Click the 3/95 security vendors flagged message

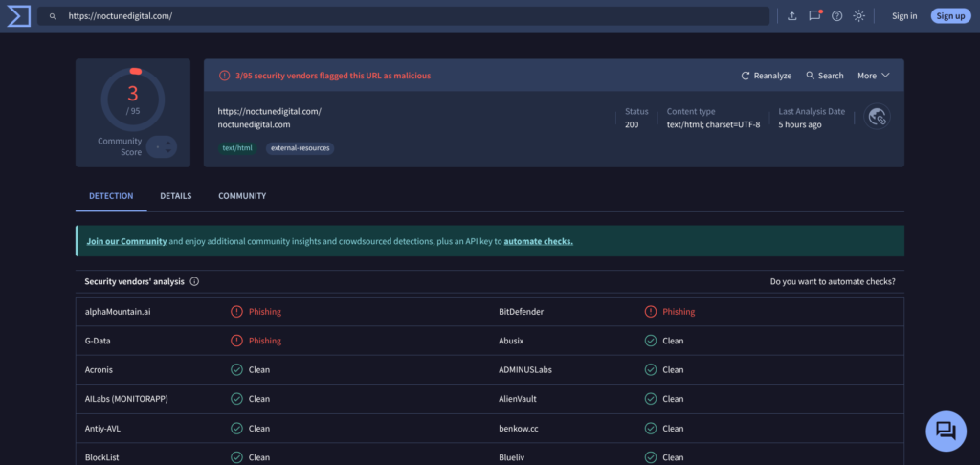coord(333,76)
